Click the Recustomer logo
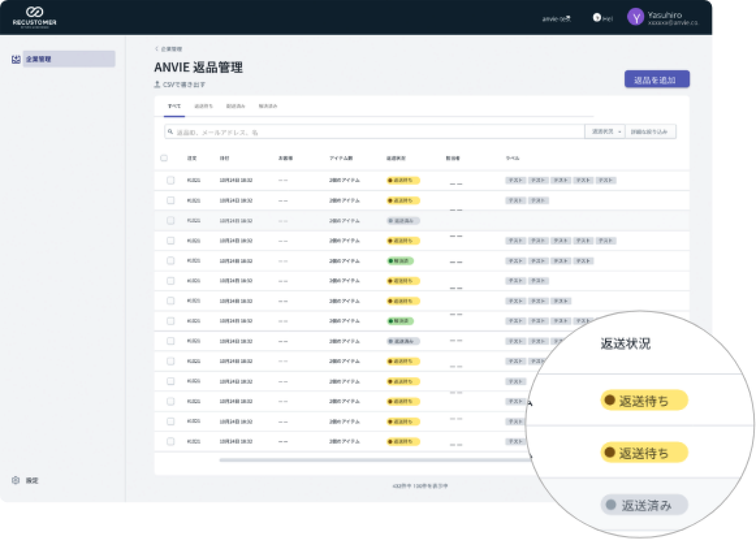This screenshot has width=756, height=539. click(34, 17)
